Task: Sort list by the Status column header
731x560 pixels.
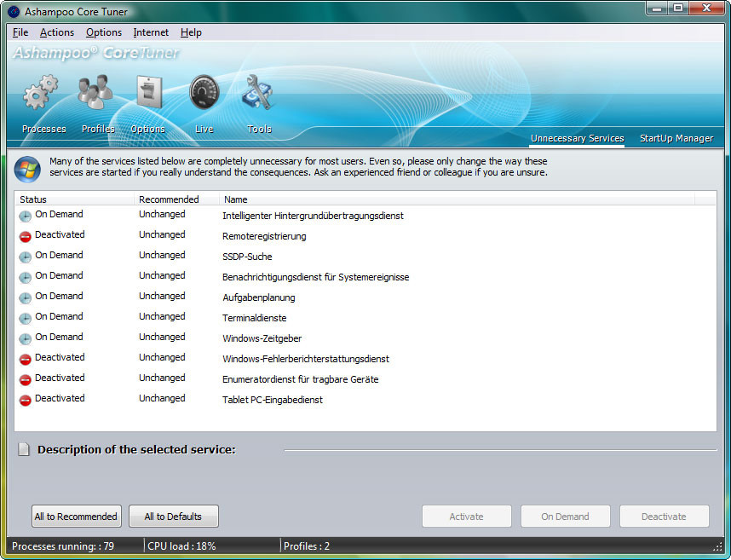Action: 75,199
